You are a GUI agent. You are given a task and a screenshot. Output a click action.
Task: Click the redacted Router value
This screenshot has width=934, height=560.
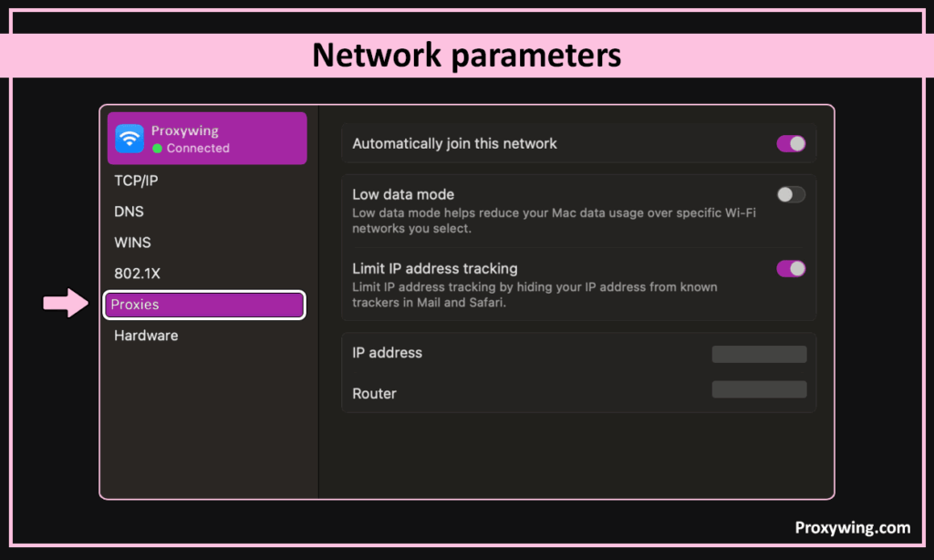point(759,389)
